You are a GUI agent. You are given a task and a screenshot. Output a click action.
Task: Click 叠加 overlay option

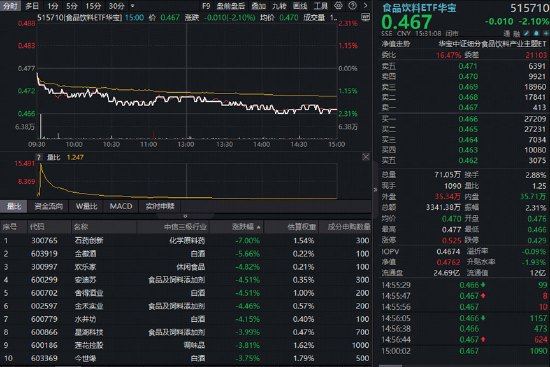pos(259,6)
